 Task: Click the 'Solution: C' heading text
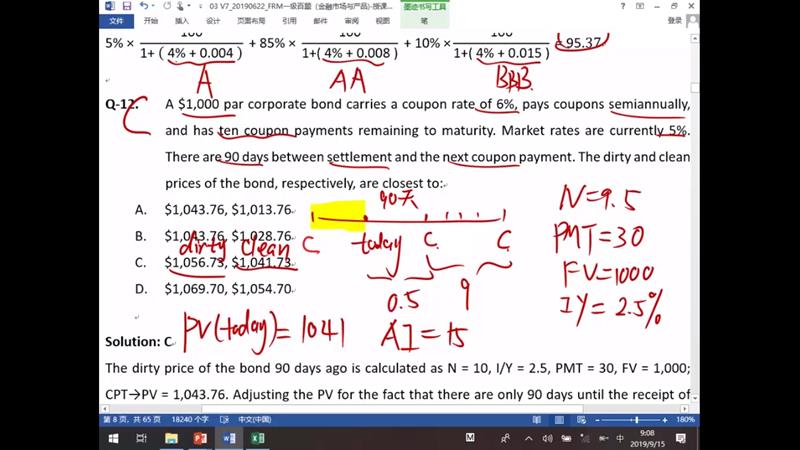(139, 341)
